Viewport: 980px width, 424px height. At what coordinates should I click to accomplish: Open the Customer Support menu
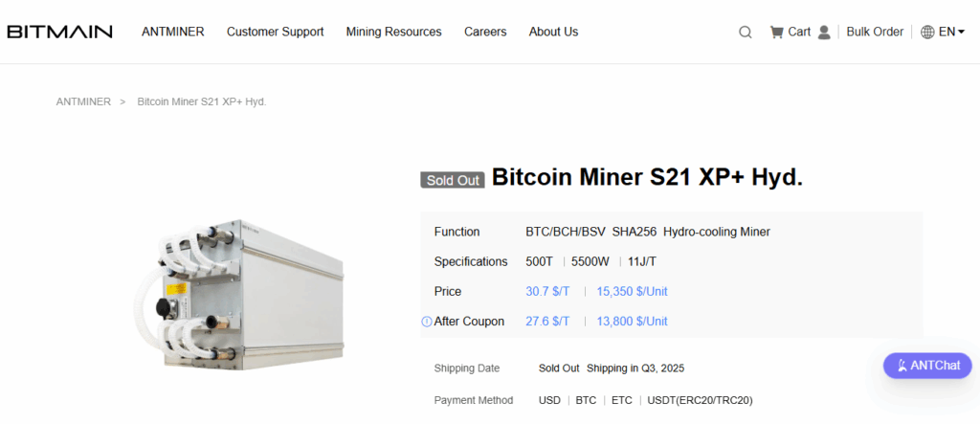pyautogui.click(x=275, y=32)
